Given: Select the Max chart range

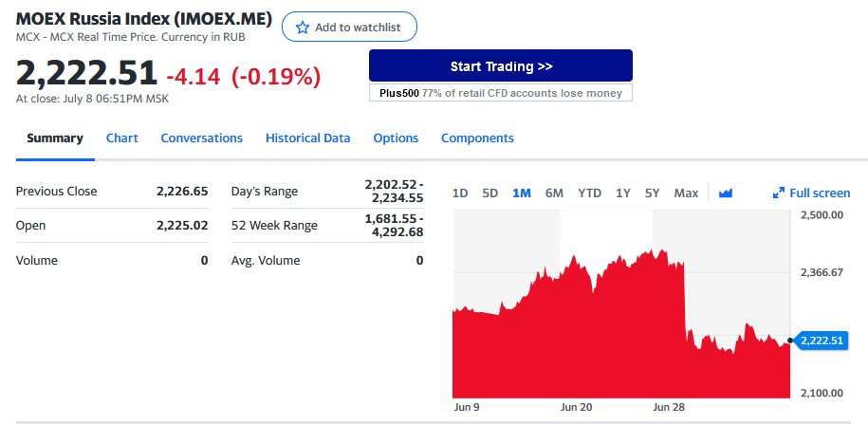Looking at the screenshot, I should click(x=686, y=194).
